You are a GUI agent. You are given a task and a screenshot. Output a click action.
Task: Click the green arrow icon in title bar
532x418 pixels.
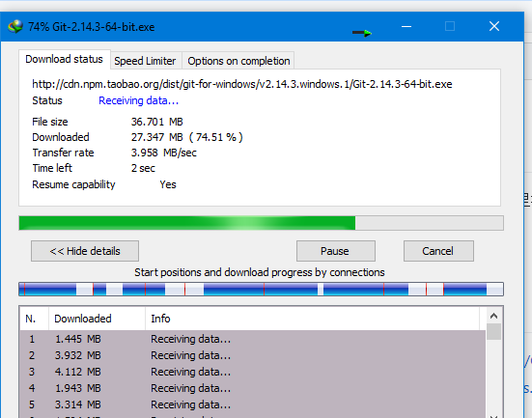(362, 33)
